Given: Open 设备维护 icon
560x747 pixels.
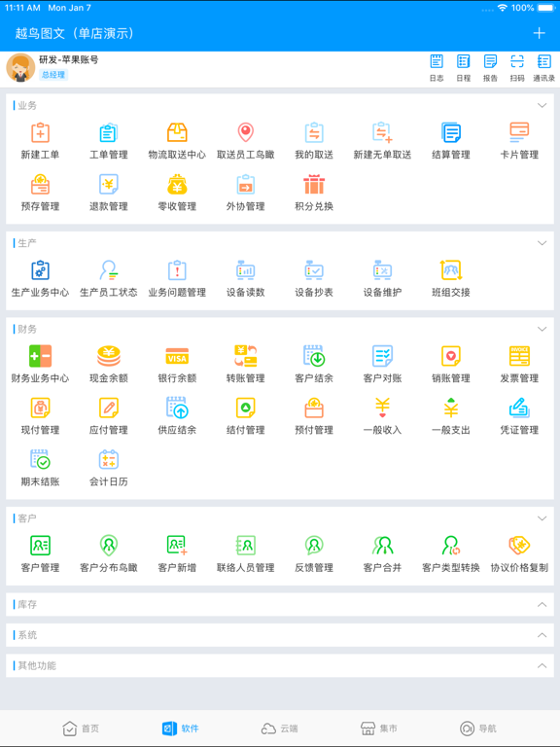Looking at the screenshot, I should (x=382, y=270).
